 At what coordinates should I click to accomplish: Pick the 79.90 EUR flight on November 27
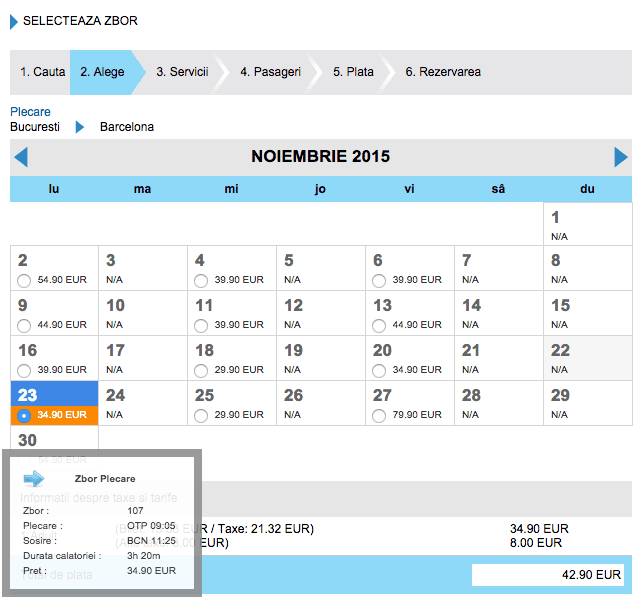(379, 415)
